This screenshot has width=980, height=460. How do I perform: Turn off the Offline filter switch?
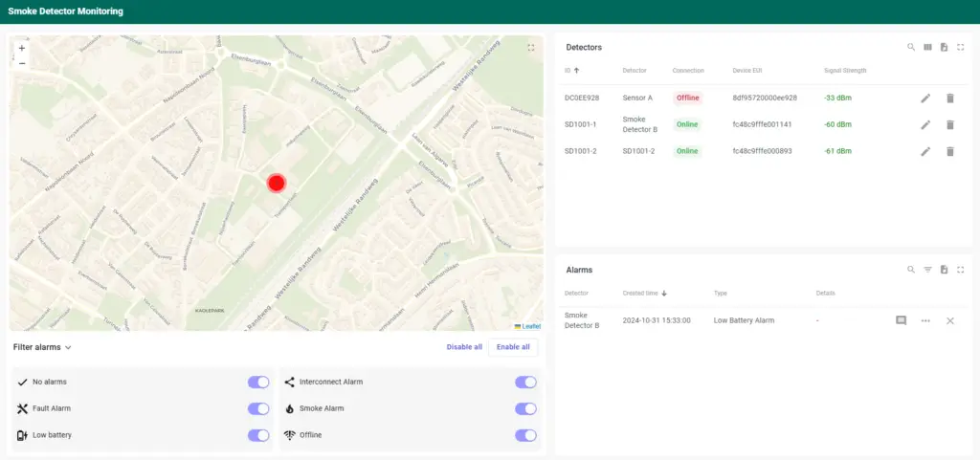(x=525, y=435)
